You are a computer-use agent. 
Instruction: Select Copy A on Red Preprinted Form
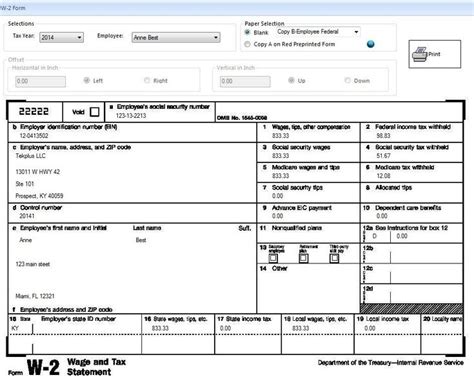(247, 44)
